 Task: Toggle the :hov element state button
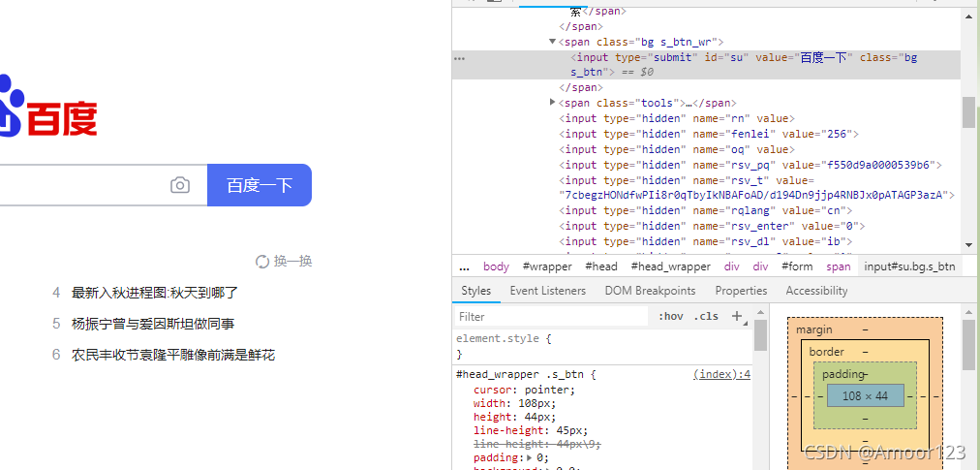coord(671,316)
